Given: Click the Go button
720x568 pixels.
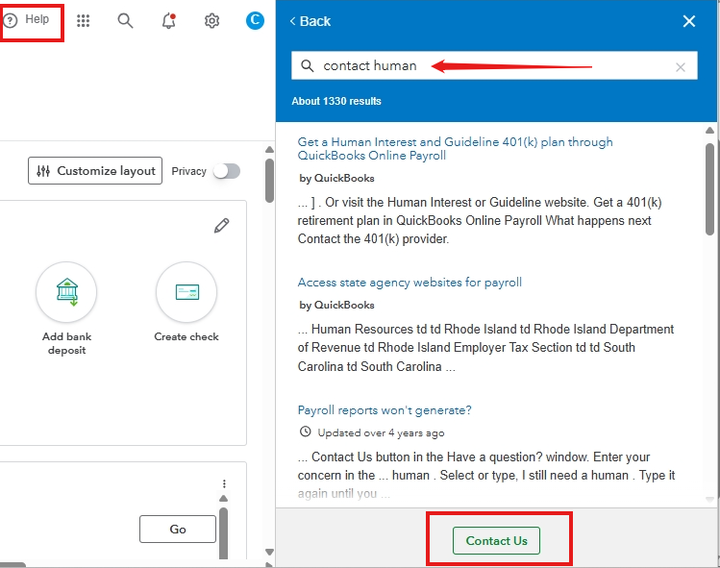Looking at the screenshot, I should [x=178, y=529].
